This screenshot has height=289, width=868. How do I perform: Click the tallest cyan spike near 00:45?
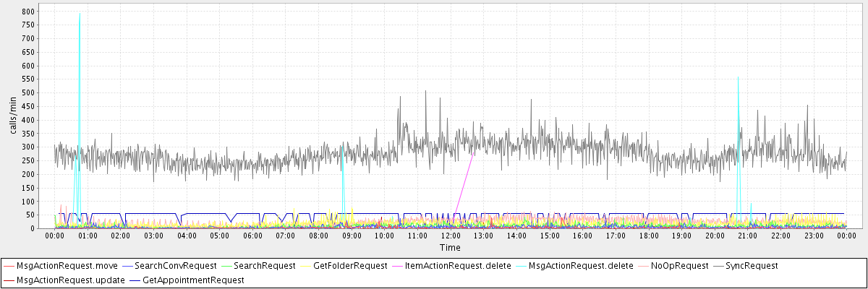[80, 14]
